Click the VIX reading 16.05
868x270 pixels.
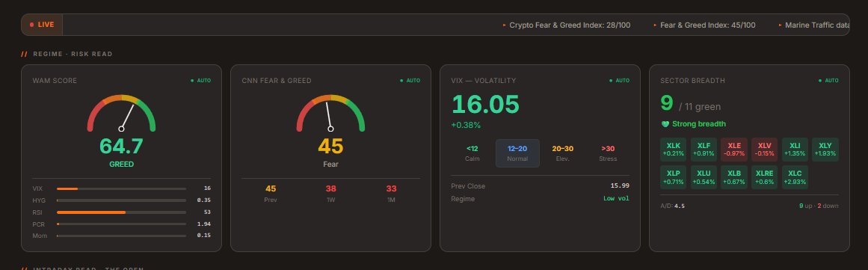(485, 105)
